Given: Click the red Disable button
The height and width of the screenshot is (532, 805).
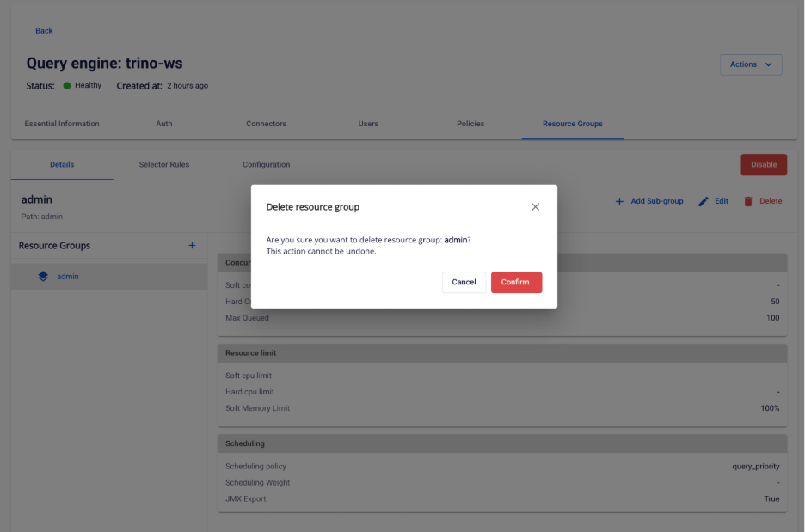Looking at the screenshot, I should [764, 165].
